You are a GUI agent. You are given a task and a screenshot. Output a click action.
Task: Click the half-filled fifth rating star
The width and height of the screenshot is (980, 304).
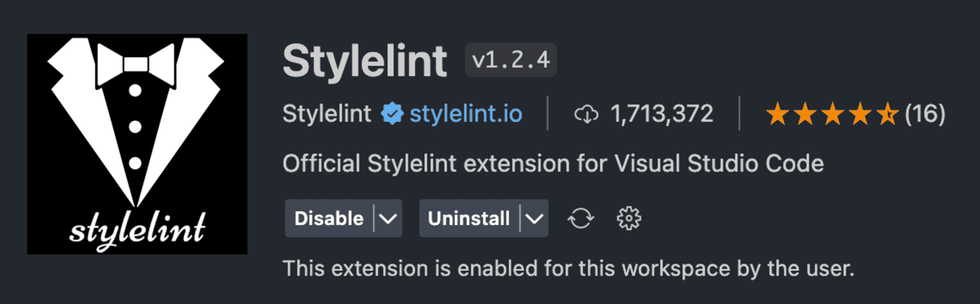(887, 114)
